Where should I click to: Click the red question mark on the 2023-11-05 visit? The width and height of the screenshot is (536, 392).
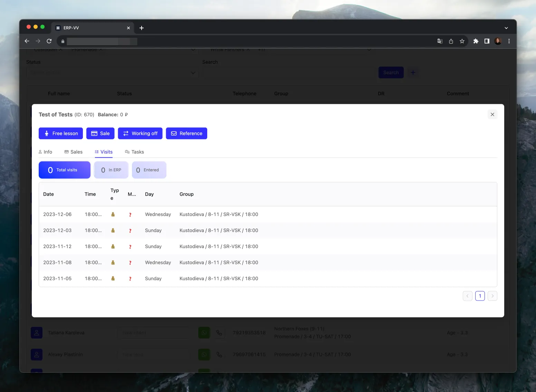point(130,279)
